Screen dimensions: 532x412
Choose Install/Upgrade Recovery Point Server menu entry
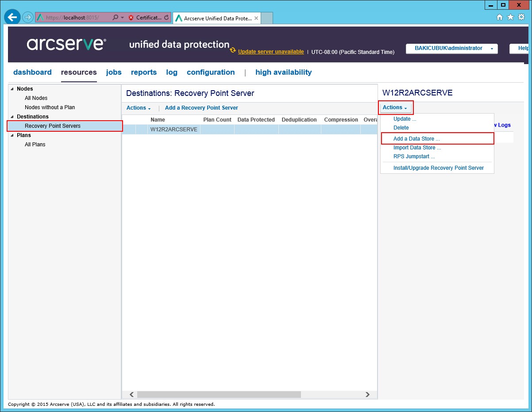coord(439,168)
